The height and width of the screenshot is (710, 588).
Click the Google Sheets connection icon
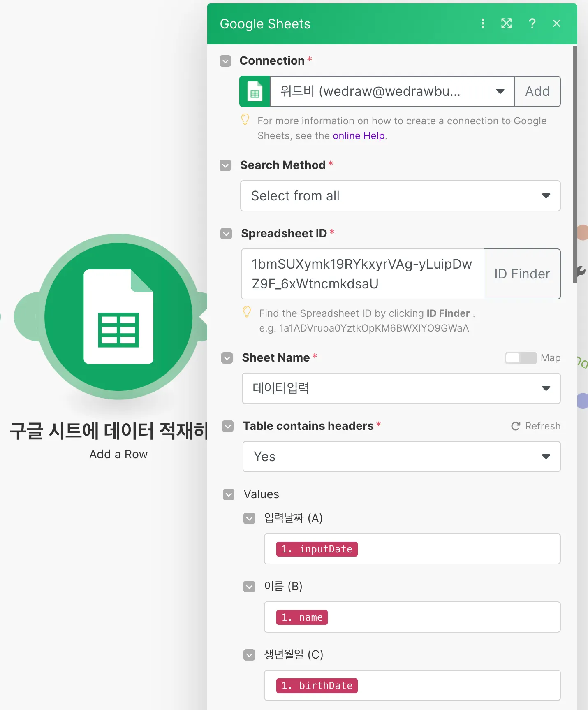coord(255,91)
